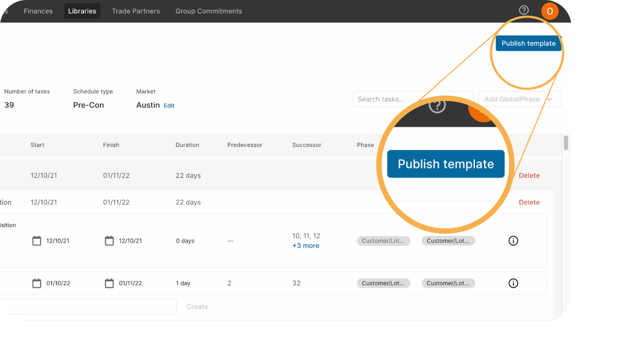Show info for the 1 day task
Screen dimensions: 644x362
pyautogui.click(x=513, y=283)
